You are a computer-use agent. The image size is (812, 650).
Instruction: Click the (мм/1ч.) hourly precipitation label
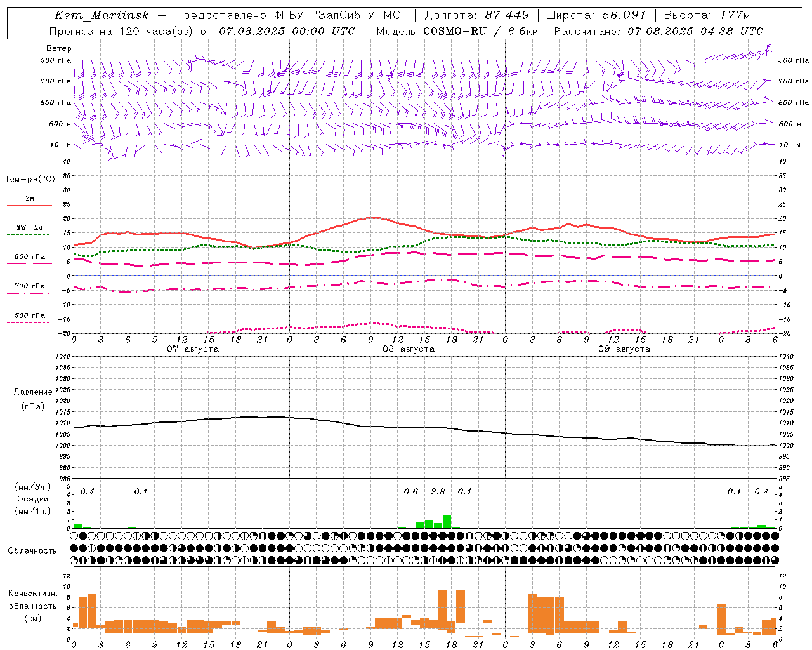(x=32, y=511)
